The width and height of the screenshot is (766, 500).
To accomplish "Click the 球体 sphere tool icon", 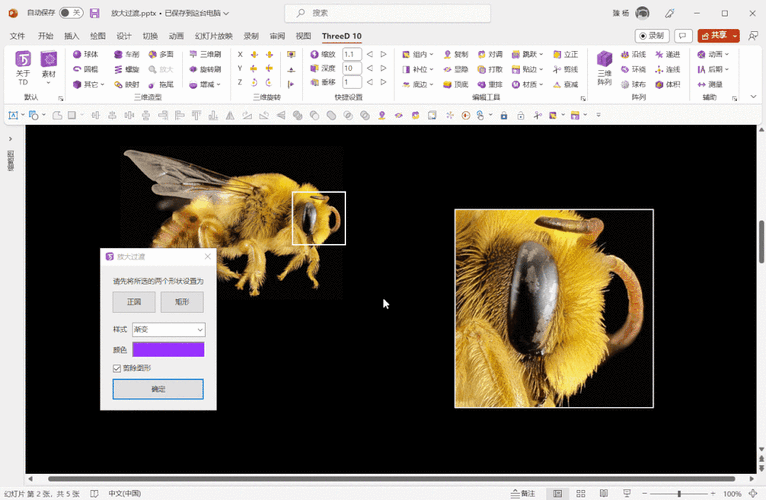I will [x=78, y=54].
